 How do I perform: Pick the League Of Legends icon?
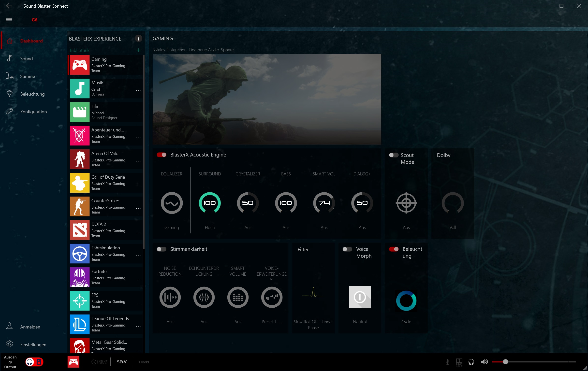coord(80,324)
